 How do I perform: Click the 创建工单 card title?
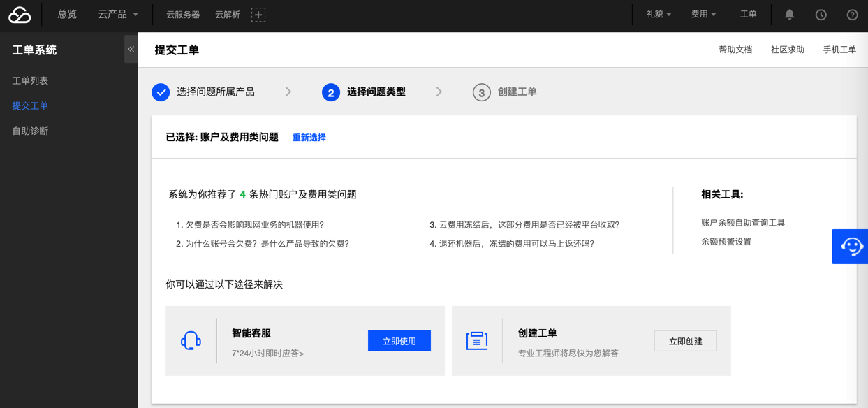538,333
